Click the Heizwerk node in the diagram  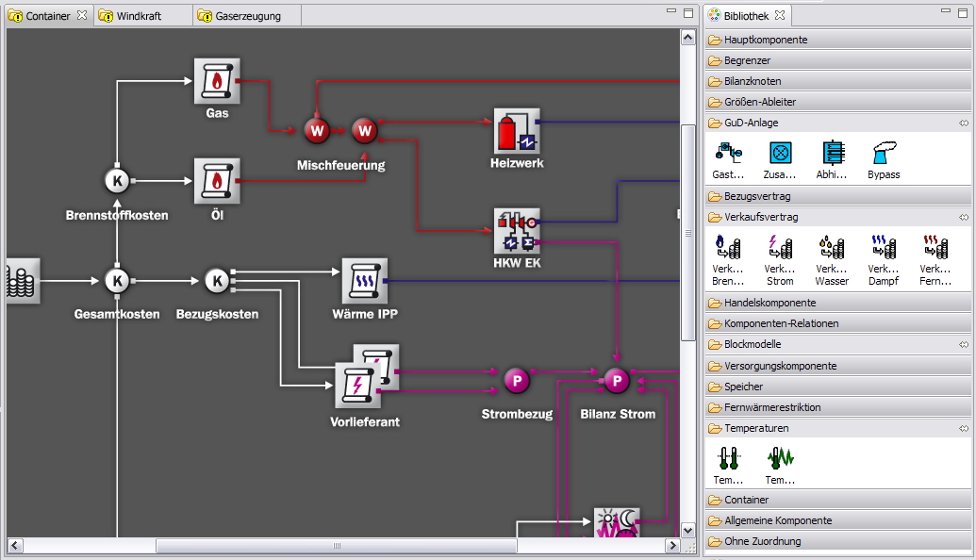coord(517,131)
